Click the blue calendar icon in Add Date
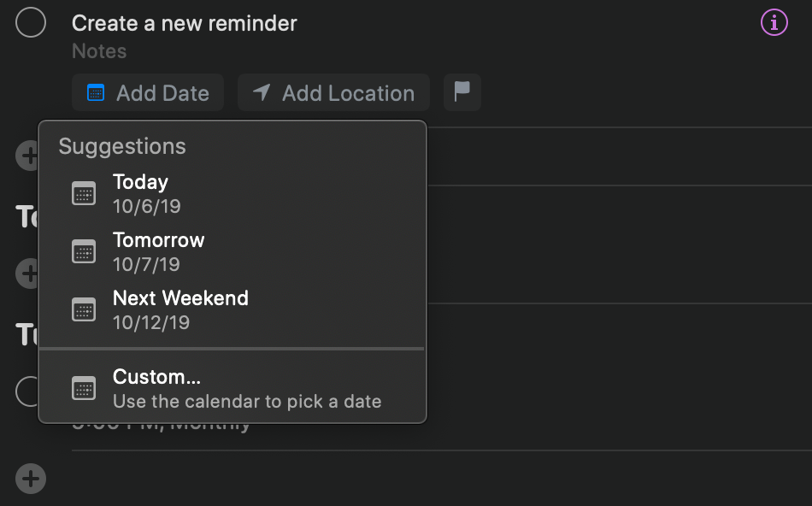 (x=96, y=93)
